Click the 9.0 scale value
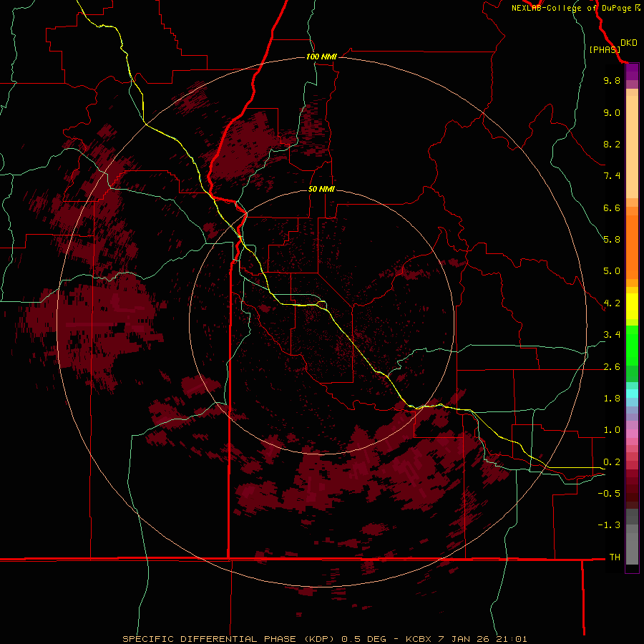Viewport: 644px width, 644px height. tap(612, 112)
